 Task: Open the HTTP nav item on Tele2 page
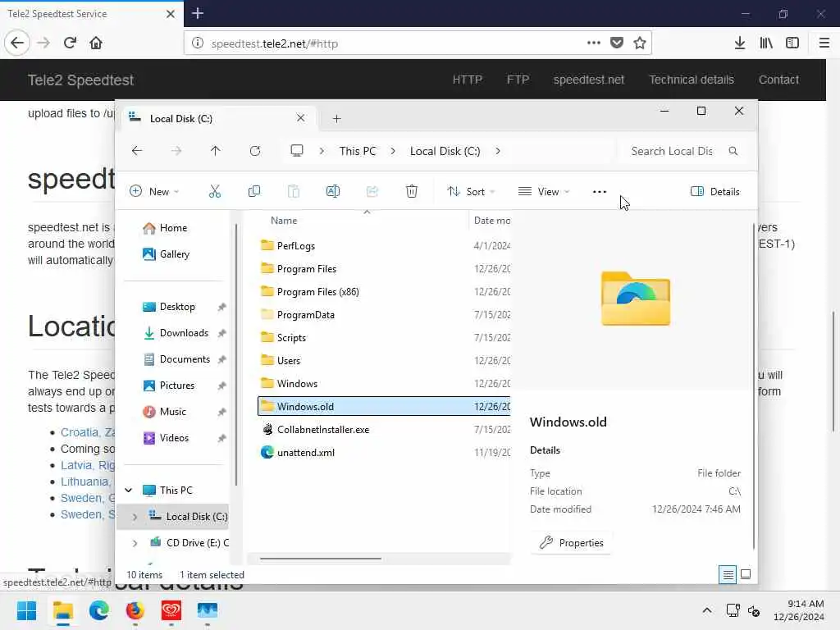coord(467,80)
